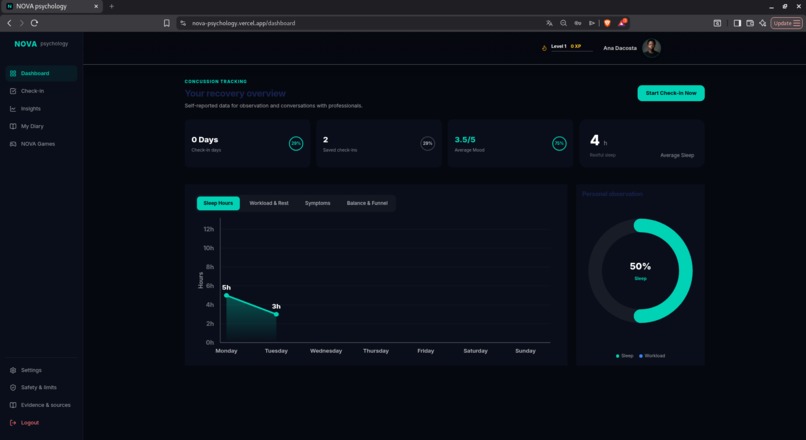Open Insights in the sidebar
Screen dimensions: 806x440
coord(41,108)
